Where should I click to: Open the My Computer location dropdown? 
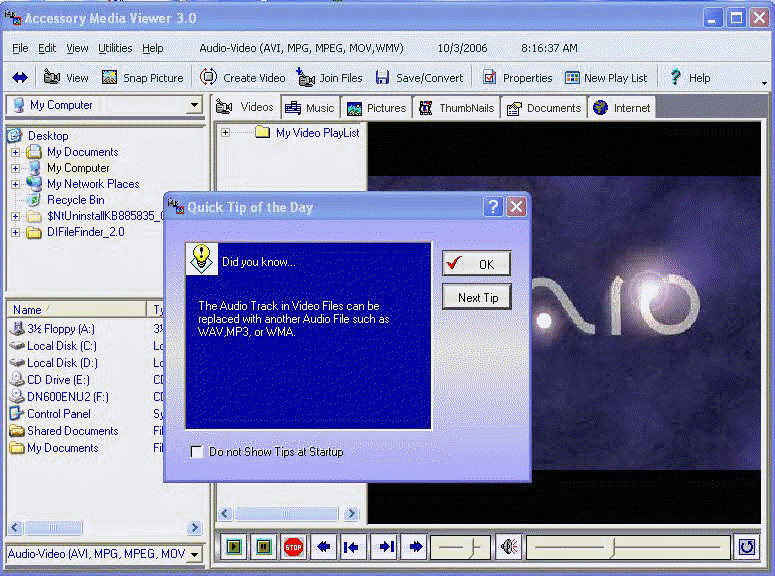193,106
